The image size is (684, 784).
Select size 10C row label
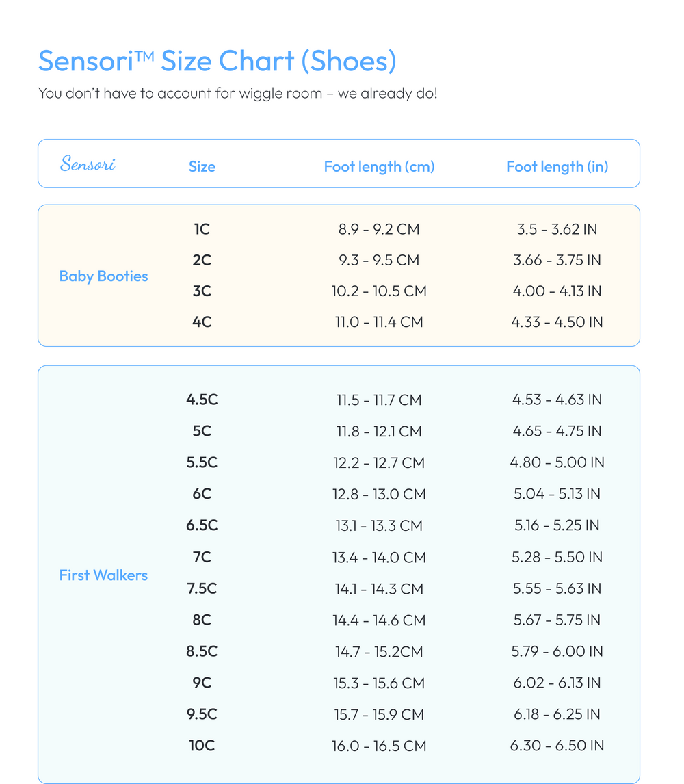coord(202,746)
